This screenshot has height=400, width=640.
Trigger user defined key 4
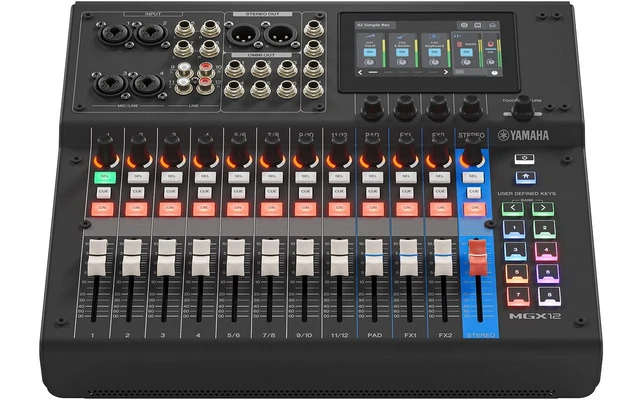pyautogui.click(x=546, y=251)
